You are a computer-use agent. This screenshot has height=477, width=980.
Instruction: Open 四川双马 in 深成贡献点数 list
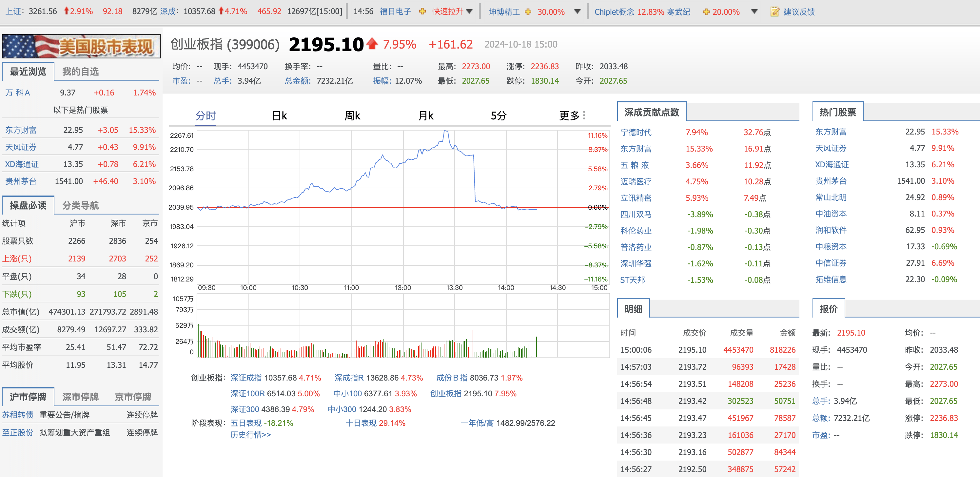[636, 214]
